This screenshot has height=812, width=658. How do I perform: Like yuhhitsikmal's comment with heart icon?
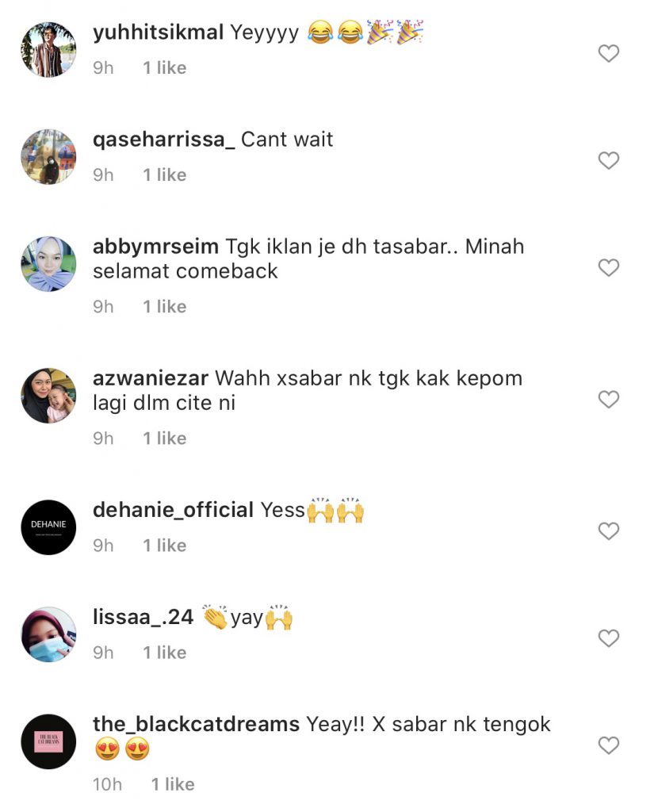coord(608,53)
